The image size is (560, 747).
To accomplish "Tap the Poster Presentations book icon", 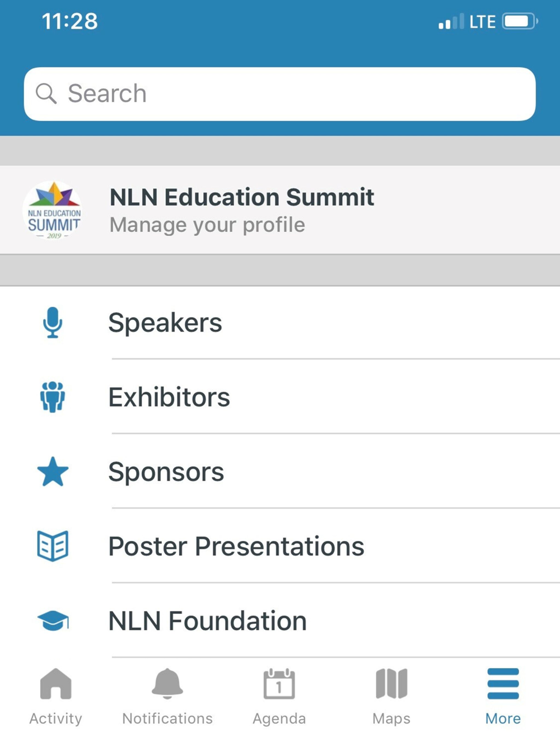I will coord(53,546).
